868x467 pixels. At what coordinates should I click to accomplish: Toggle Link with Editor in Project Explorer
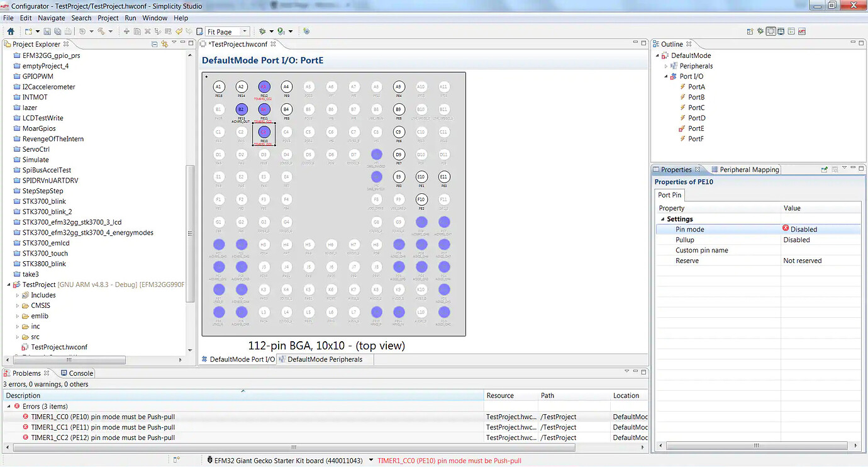(x=164, y=44)
